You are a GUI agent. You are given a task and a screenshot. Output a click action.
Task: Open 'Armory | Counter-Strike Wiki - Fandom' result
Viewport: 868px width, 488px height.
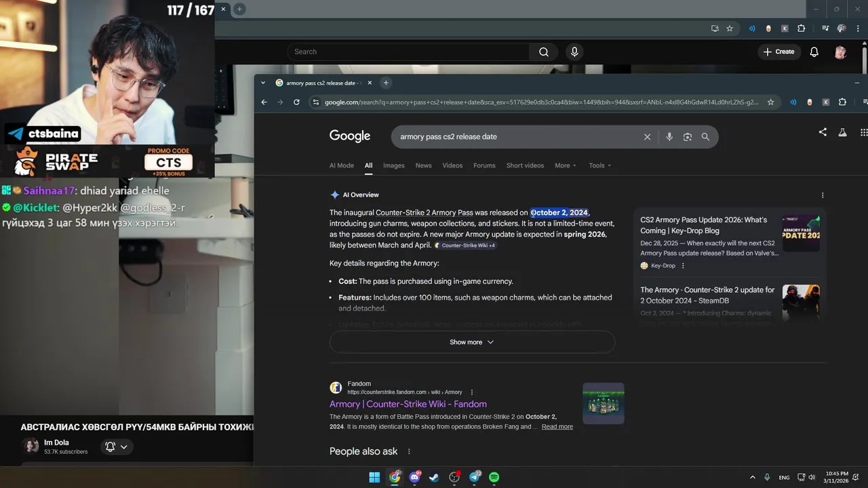click(x=408, y=404)
